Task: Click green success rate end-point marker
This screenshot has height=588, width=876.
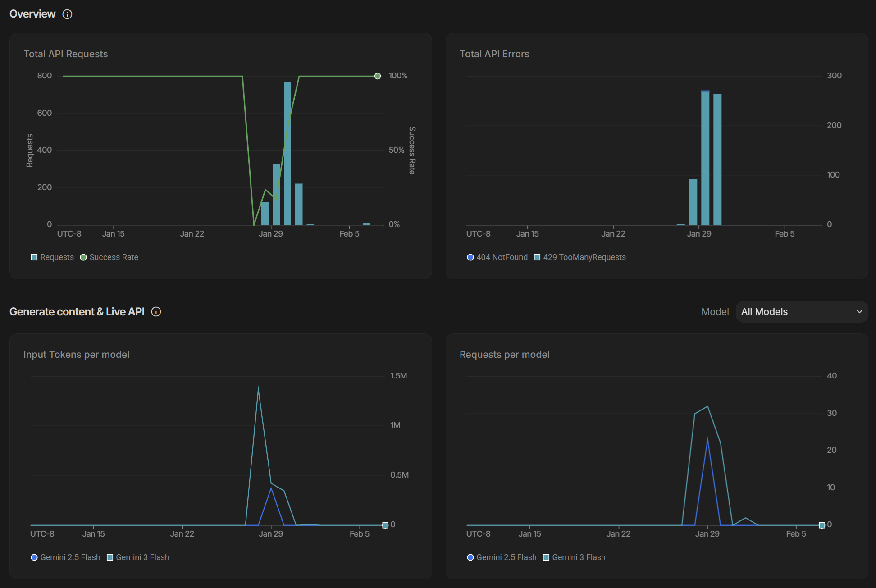Action: coord(378,76)
